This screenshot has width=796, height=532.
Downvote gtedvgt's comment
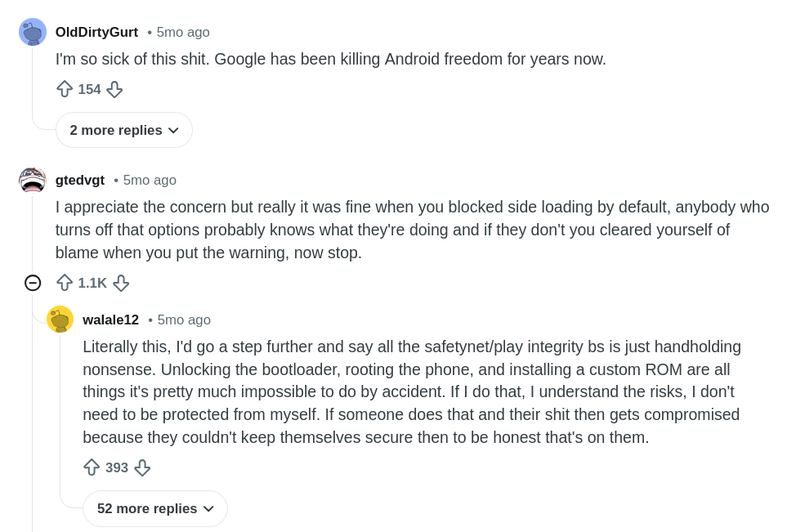pos(121,283)
